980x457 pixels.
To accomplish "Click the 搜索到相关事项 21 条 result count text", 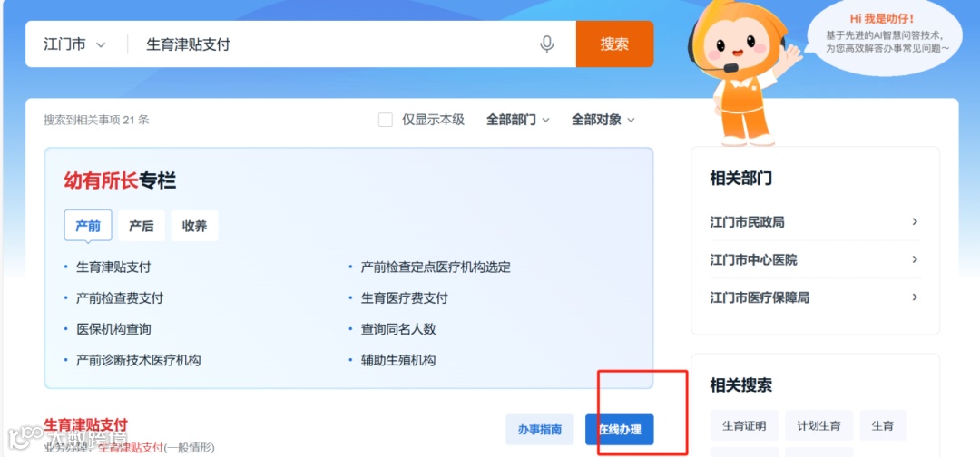I will [x=96, y=120].
